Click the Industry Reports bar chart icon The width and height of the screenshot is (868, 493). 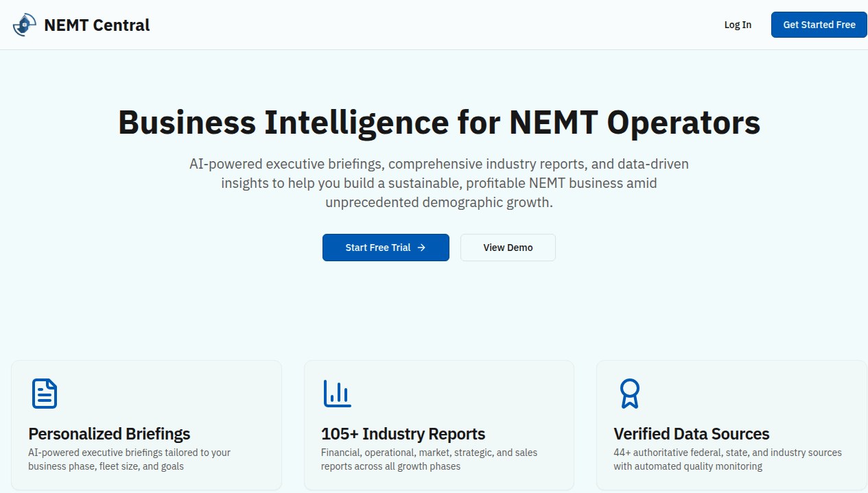pos(337,394)
